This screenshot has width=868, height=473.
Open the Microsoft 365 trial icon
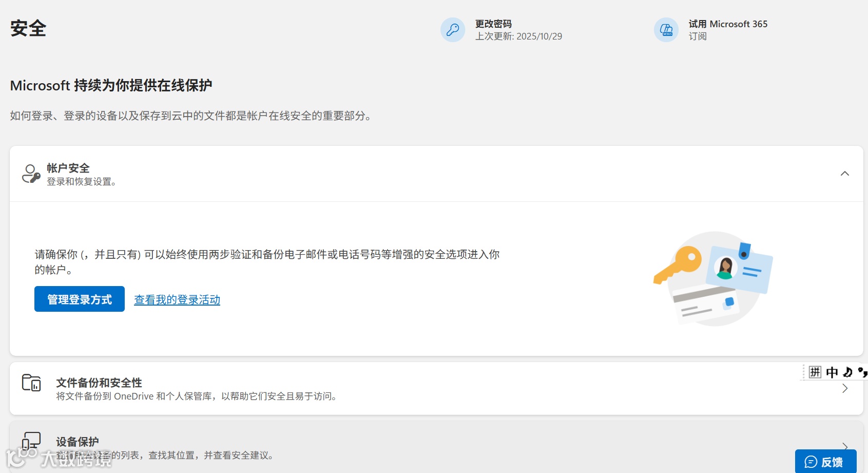(x=666, y=30)
